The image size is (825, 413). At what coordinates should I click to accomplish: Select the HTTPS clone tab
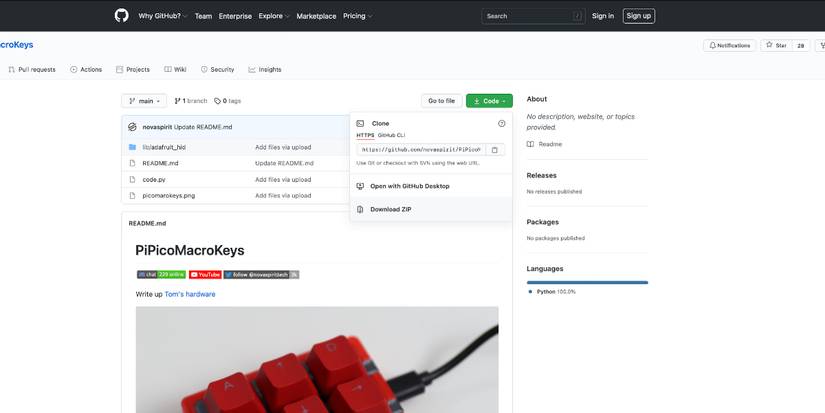click(365, 136)
